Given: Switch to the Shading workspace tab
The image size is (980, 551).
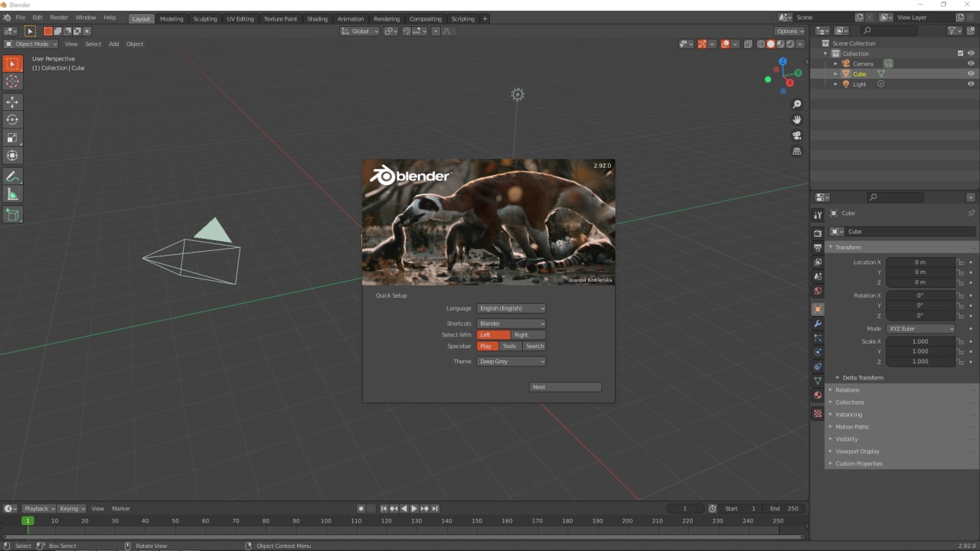Looking at the screenshot, I should 317,18.
